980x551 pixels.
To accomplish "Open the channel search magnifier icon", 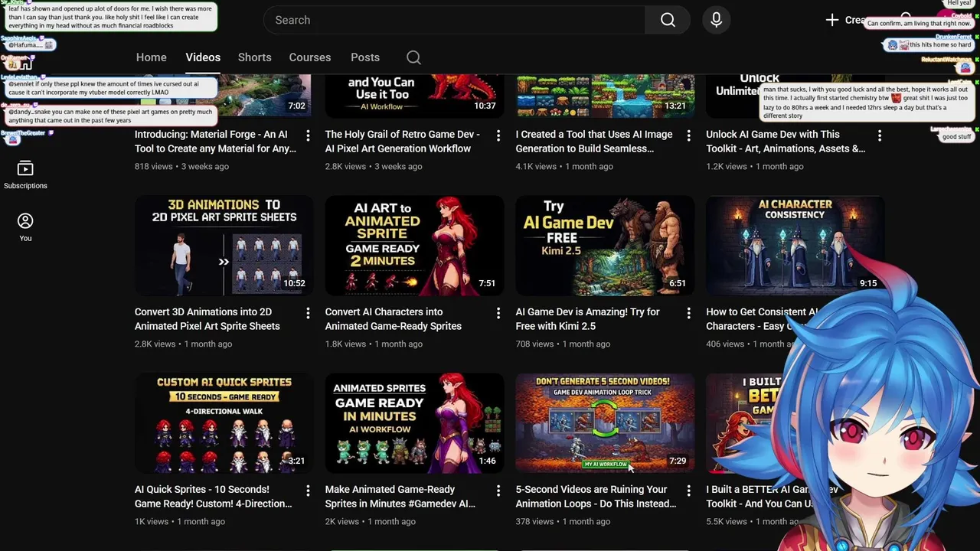I will pyautogui.click(x=413, y=57).
